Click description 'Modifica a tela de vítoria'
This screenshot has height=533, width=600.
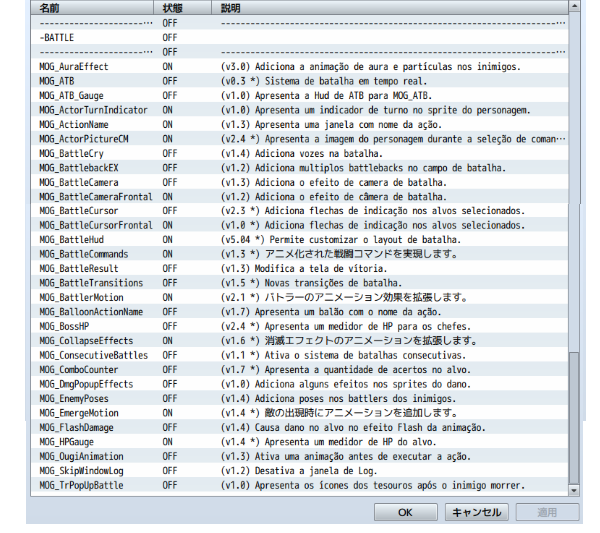pyautogui.click(x=321, y=269)
